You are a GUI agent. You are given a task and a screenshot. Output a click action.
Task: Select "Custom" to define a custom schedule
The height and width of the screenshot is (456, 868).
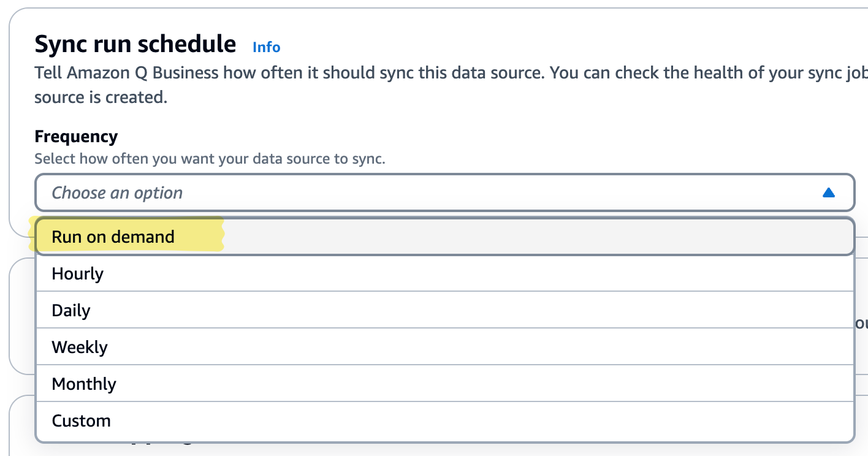pos(81,420)
